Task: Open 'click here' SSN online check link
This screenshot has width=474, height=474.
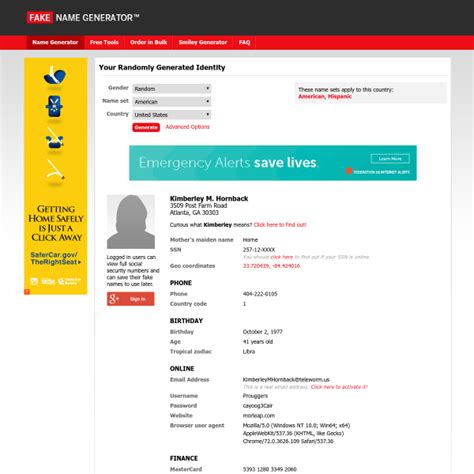Action: click(282, 257)
